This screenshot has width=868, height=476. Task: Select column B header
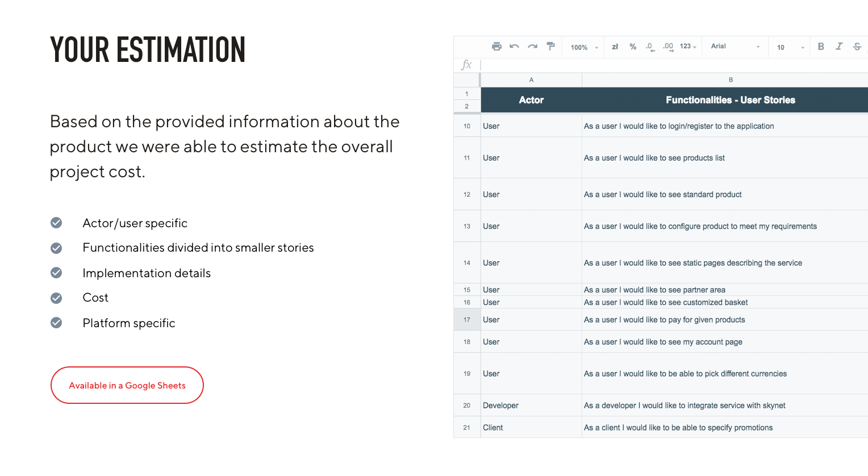731,80
